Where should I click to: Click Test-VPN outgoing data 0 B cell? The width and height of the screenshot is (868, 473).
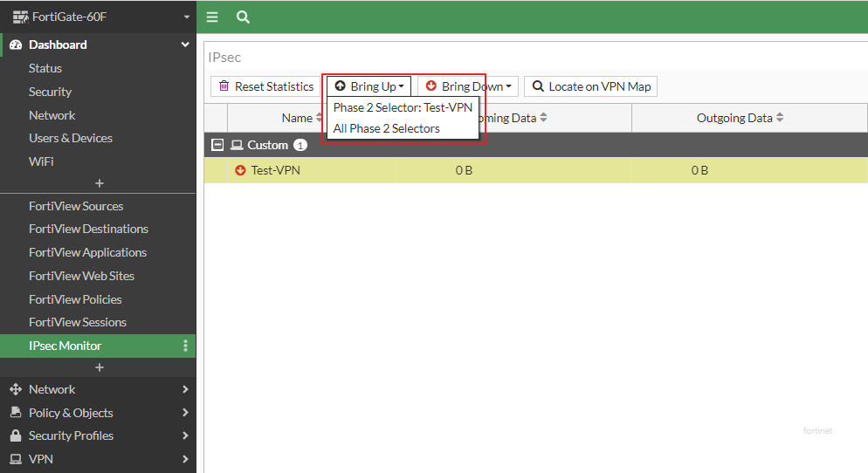pos(699,170)
